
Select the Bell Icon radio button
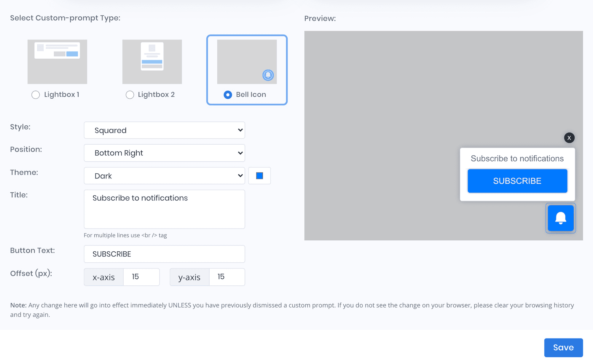pyautogui.click(x=227, y=95)
